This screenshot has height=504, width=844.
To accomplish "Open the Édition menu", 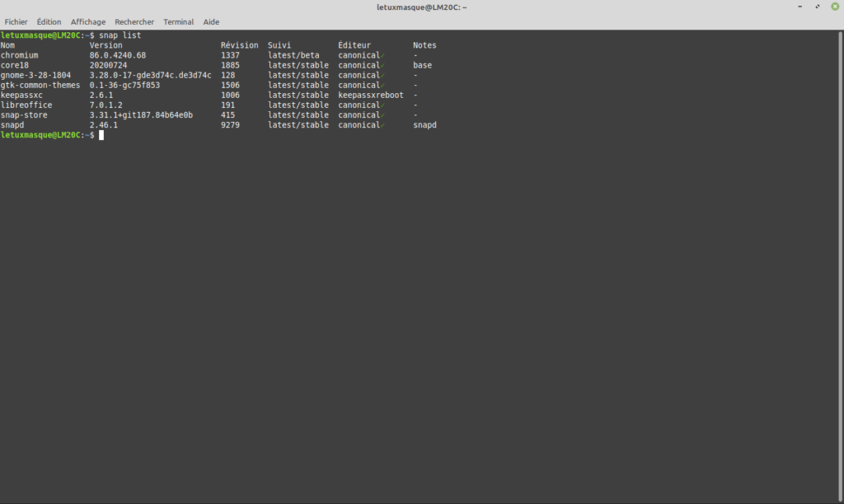I will pyautogui.click(x=49, y=22).
